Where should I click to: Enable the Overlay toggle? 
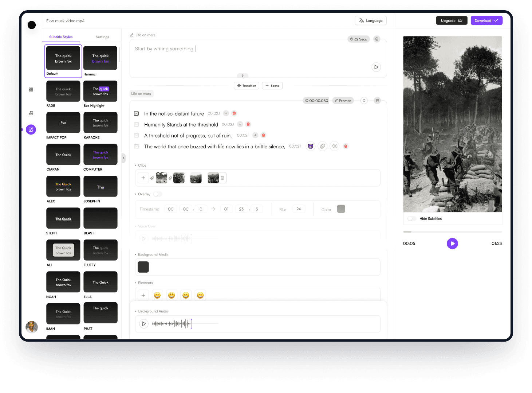click(x=157, y=194)
